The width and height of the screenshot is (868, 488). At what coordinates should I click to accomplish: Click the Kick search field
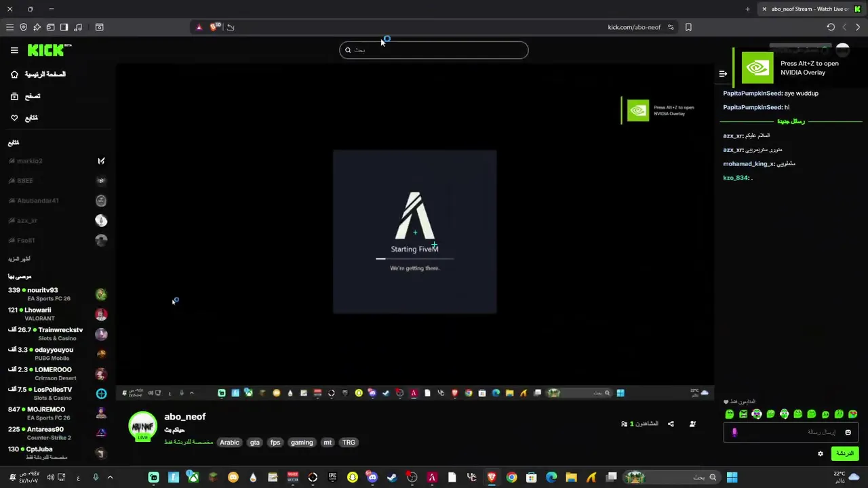434,50
